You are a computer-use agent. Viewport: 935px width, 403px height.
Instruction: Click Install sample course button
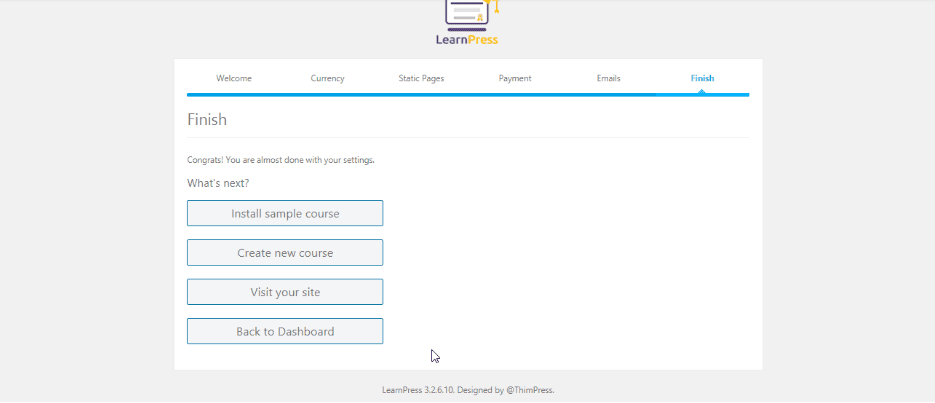click(285, 213)
